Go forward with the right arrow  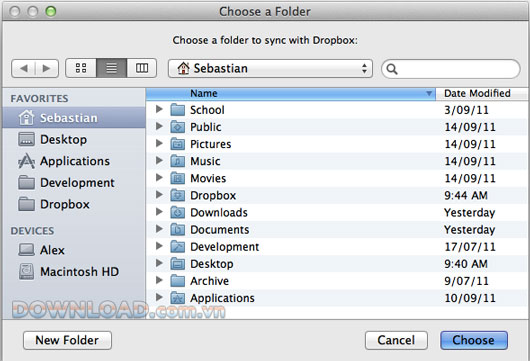click(47, 69)
